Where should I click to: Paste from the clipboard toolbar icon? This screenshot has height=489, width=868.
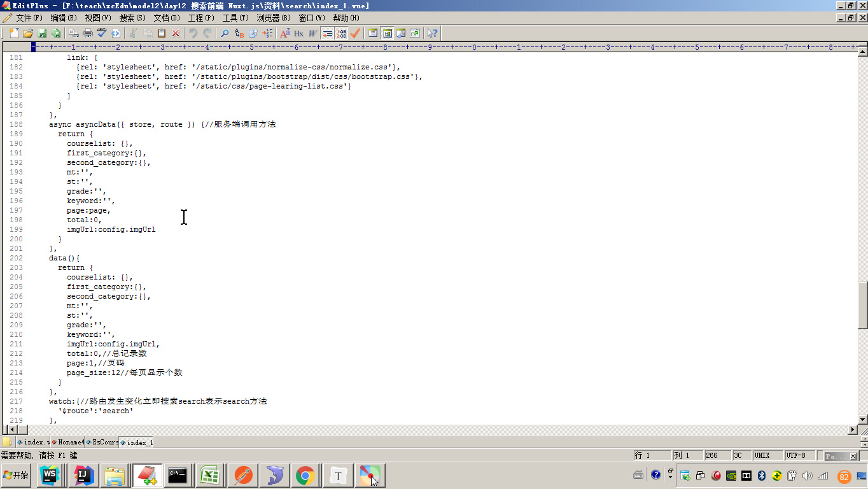click(x=162, y=33)
